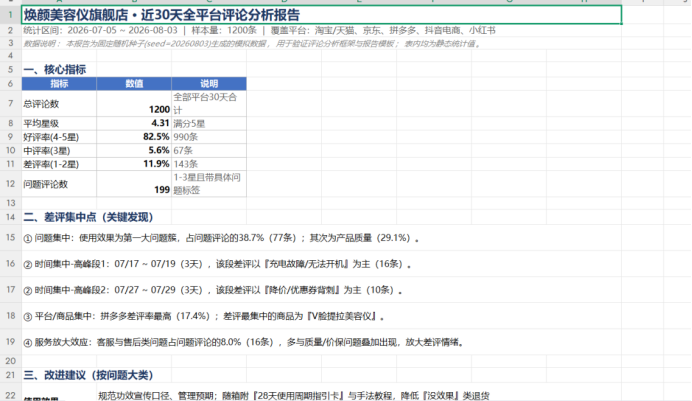Click the '平均星级' label cell
This screenshot has width=692, height=401.
(x=59, y=124)
